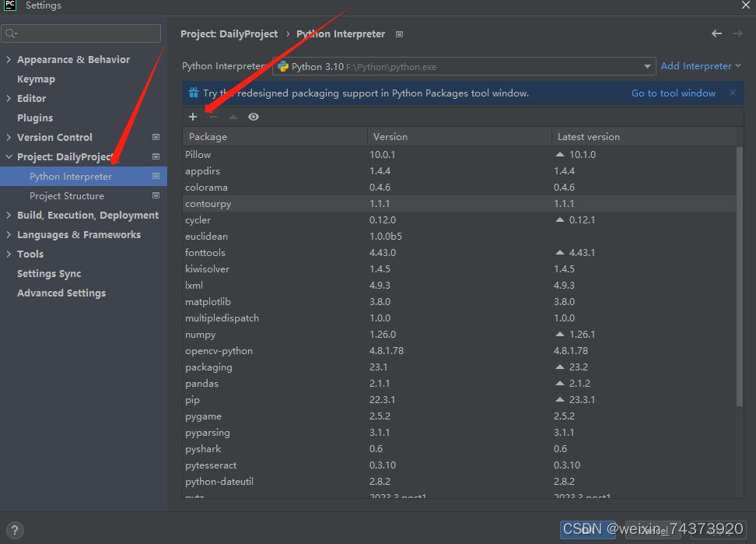Click the PyCharm logo in title bar
The width and height of the screenshot is (756, 544).
(x=10, y=5)
